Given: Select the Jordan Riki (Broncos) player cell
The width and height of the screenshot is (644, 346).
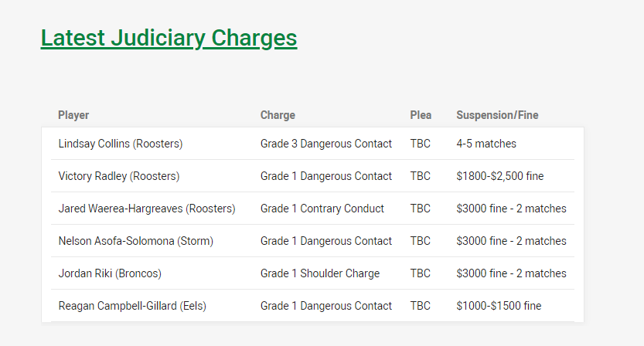Looking at the screenshot, I should tap(110, 273).
